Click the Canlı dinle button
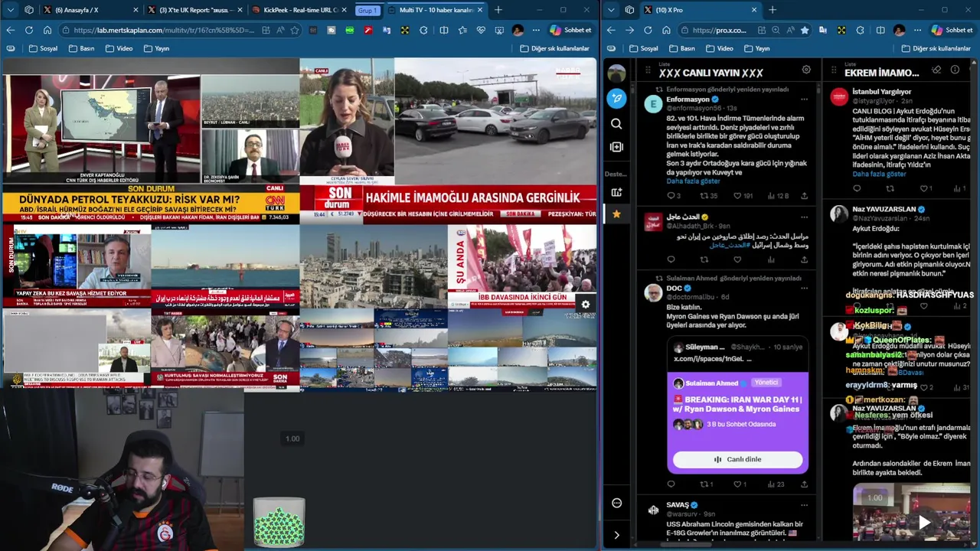This screenshot has height=551, width=980. pyautogui.click(x=737, y=459)
